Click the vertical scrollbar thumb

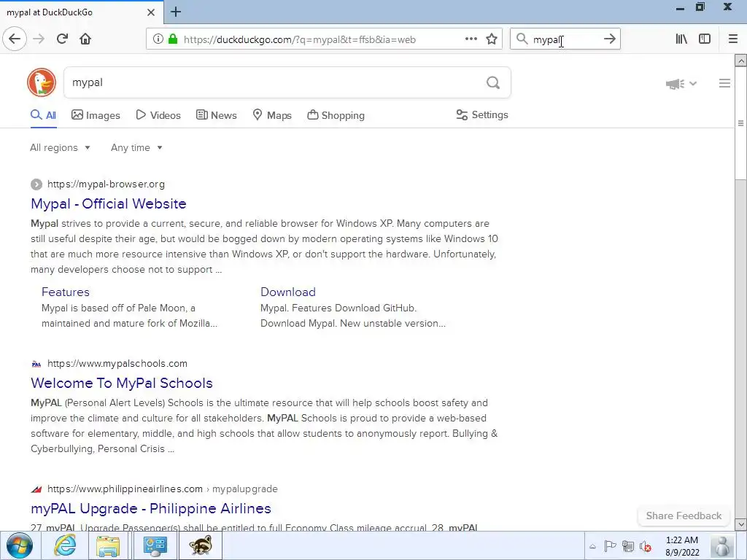pos(740,122)
